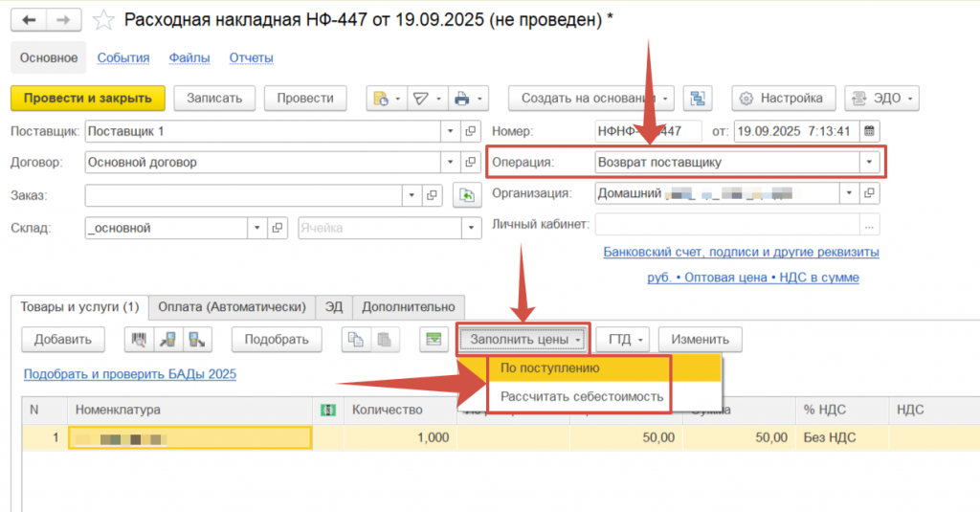Select Рассчитать себестоимость menu item
The width and height of the screenshot is (980, 512).
pos(575,397)
